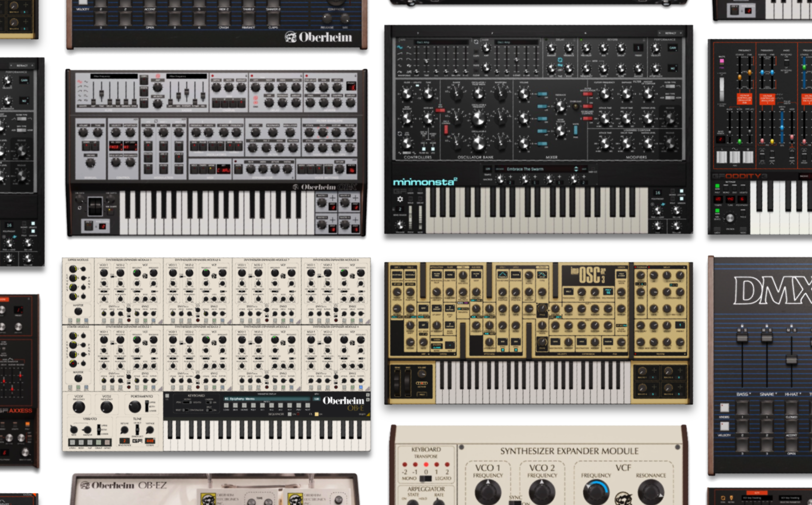The width and height of the screenshot is (812, 505).
Task: Click the Oberheim OB-EZ logo
Action: [123, 485]
